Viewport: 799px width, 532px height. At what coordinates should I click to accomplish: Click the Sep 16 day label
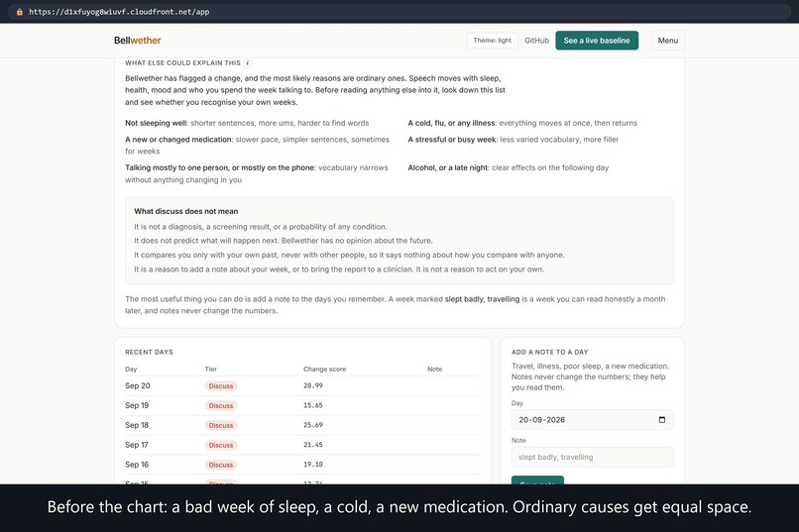(137, 465)
